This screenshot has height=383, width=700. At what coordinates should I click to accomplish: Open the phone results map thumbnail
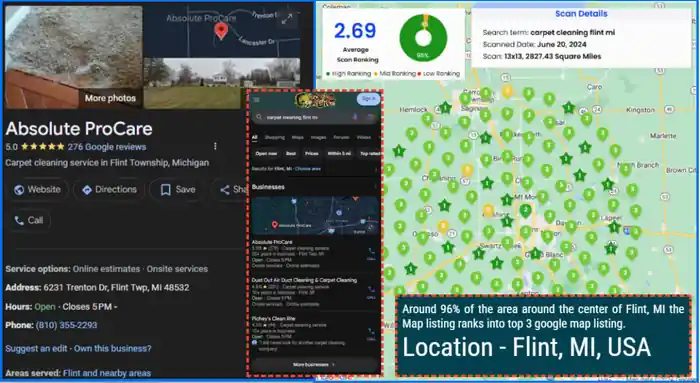[315, 216]
